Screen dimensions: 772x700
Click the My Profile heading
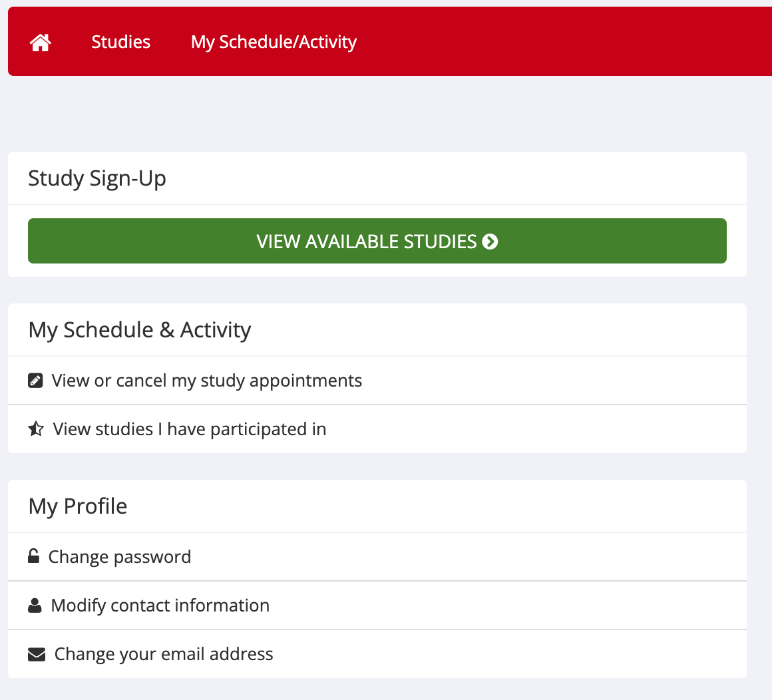pos(78,506)
